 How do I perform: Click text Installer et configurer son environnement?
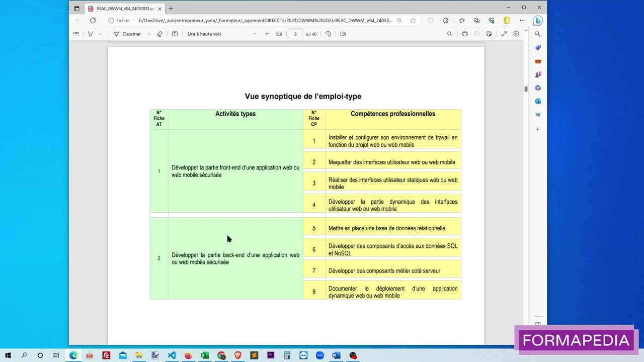pos(393,141)
